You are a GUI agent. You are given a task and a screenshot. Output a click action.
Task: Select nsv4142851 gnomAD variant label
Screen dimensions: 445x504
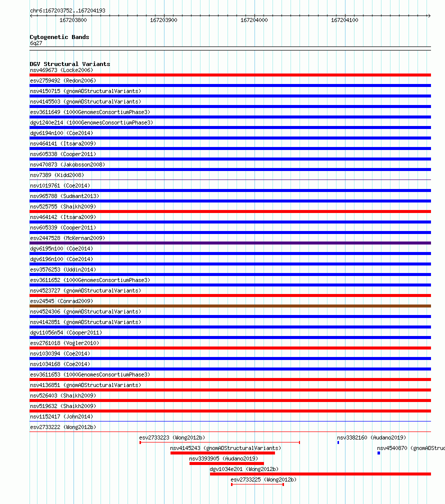click(x=85, y=322)
